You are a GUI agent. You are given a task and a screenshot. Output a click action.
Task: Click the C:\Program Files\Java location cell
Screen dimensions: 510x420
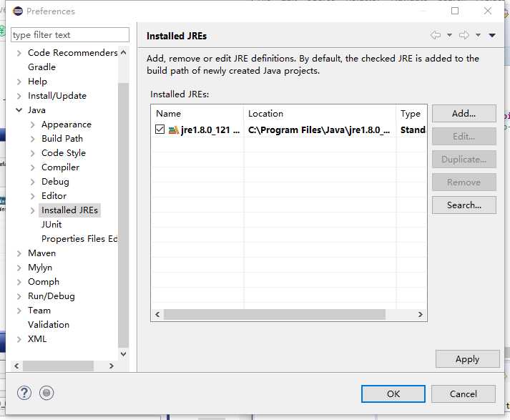(319, 130)
